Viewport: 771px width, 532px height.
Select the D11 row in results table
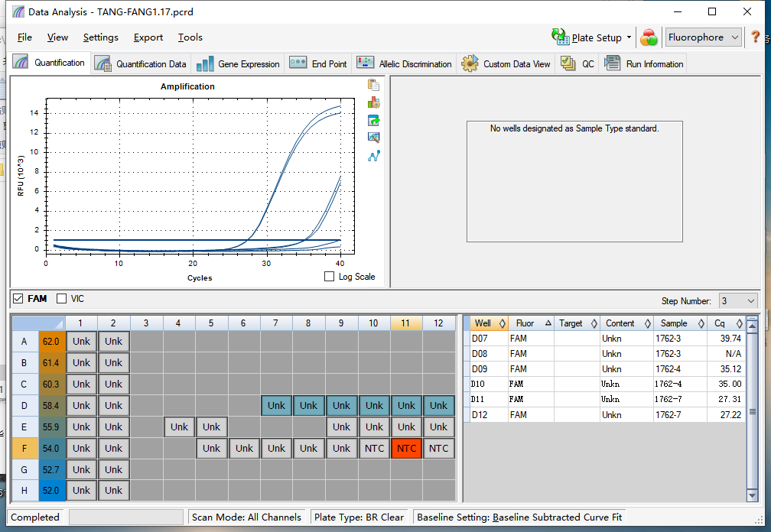point(604,399)
